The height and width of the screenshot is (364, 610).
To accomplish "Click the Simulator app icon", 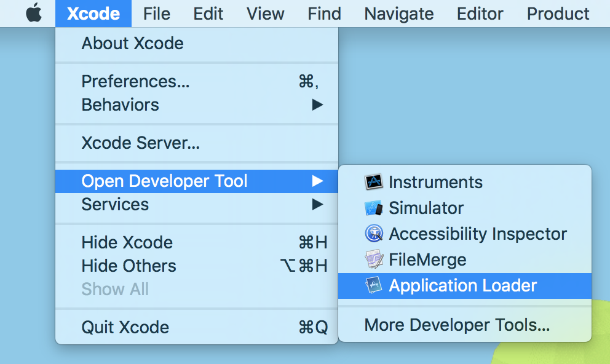I will click(x=373, y=208).
